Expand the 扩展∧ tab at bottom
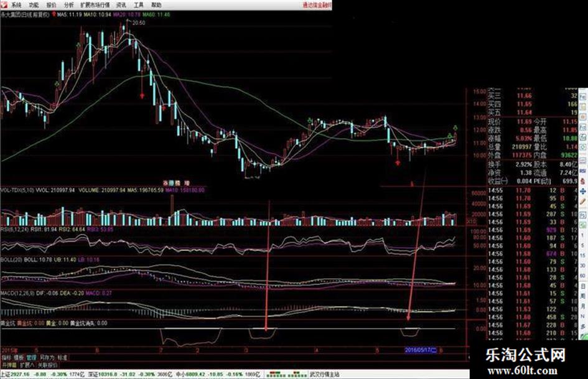 27,365
